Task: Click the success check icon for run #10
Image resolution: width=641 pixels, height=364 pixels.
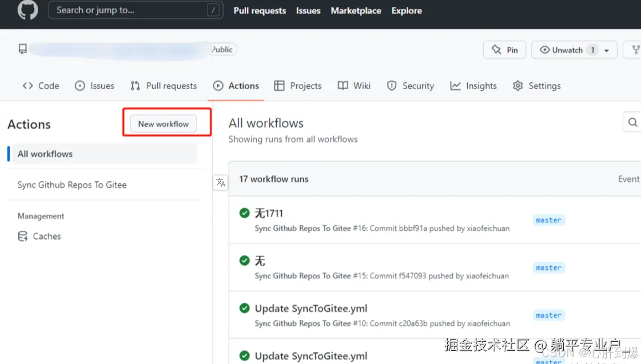Action: 245,308
